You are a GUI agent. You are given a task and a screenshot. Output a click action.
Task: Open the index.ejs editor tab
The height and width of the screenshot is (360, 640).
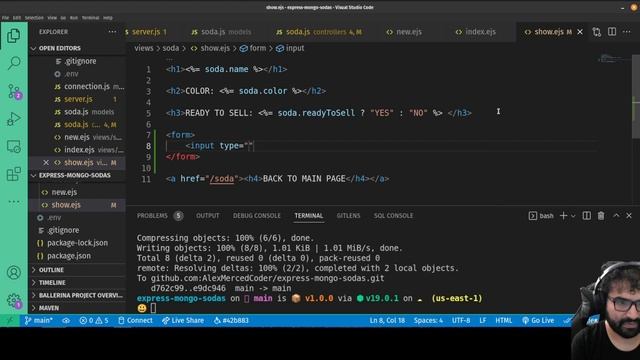(476, 32)
